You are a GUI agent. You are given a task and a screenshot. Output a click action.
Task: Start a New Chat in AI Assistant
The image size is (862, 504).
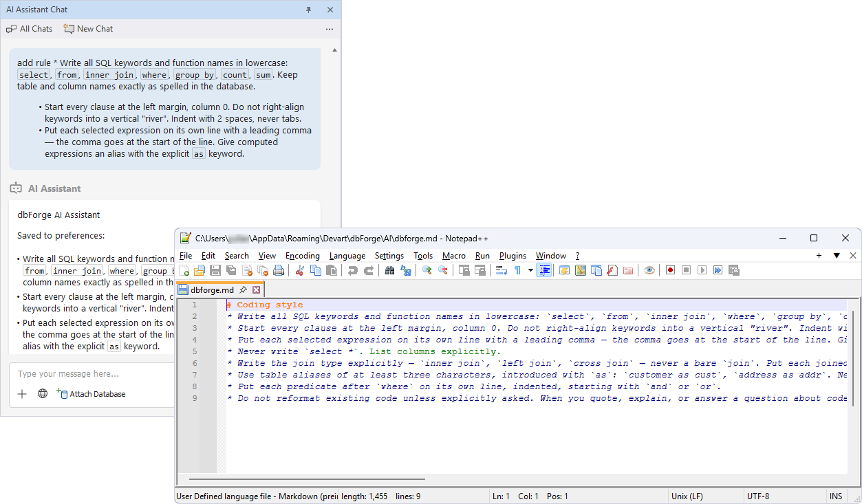coord(89,29)
